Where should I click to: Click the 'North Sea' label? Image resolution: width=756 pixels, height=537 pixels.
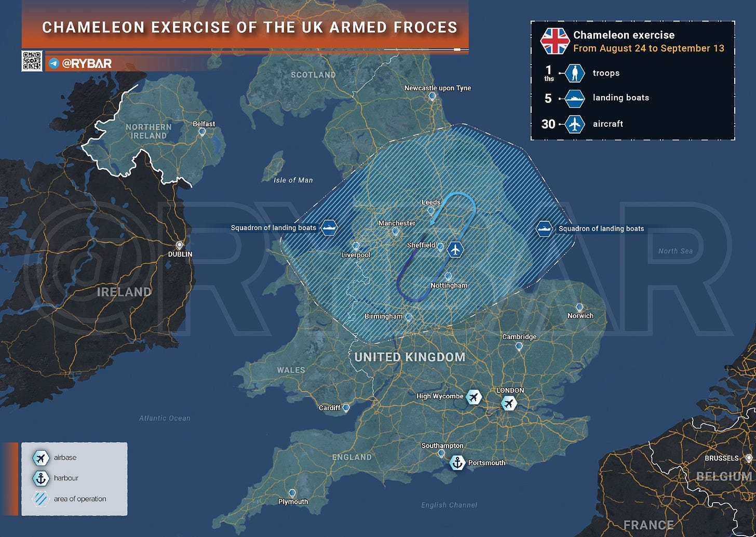pyautogui.click(x=676, y=251)
